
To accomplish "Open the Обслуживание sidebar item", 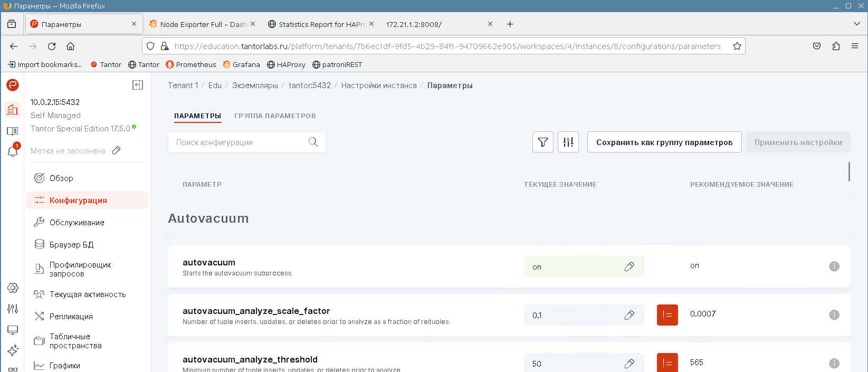I will coord(77,222).
